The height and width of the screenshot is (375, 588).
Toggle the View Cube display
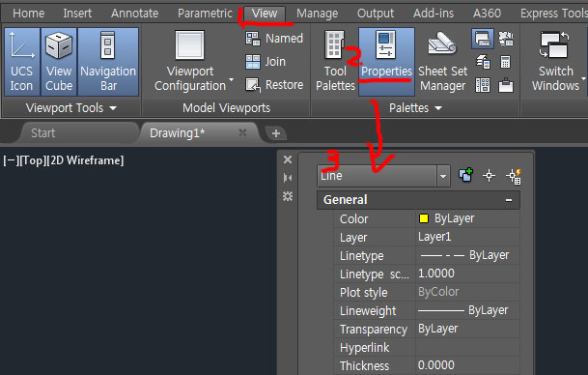coord(59,62)
